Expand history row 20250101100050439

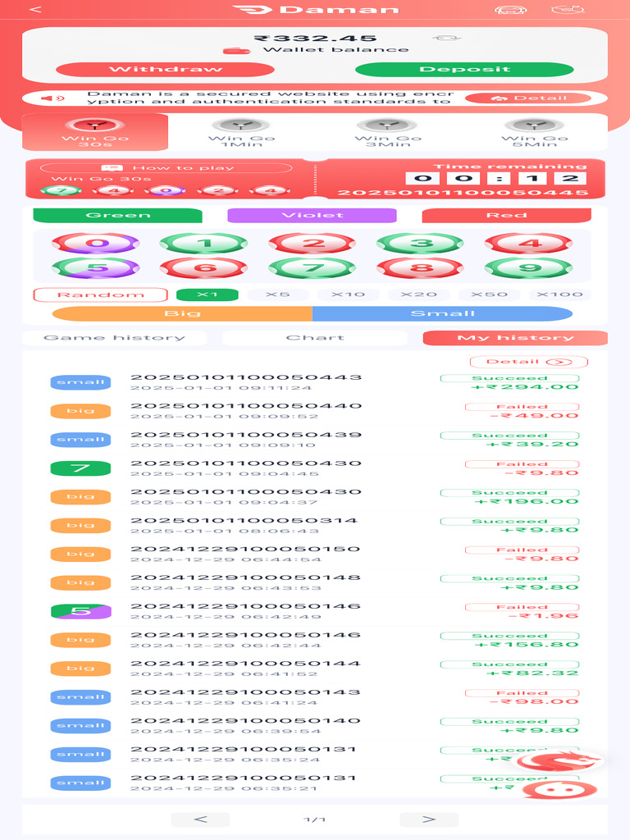[x=315, y=440]
